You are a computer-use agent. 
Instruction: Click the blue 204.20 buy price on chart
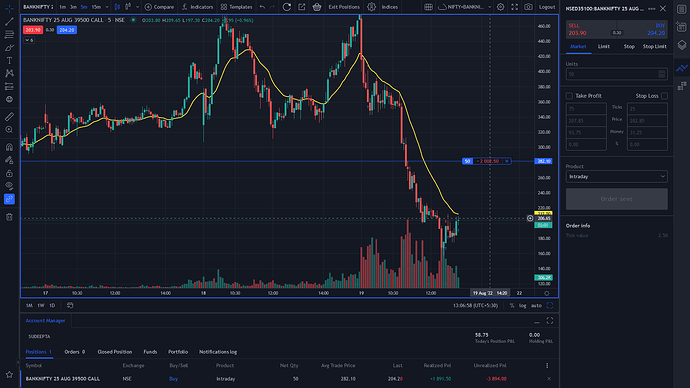coord(66,30)
